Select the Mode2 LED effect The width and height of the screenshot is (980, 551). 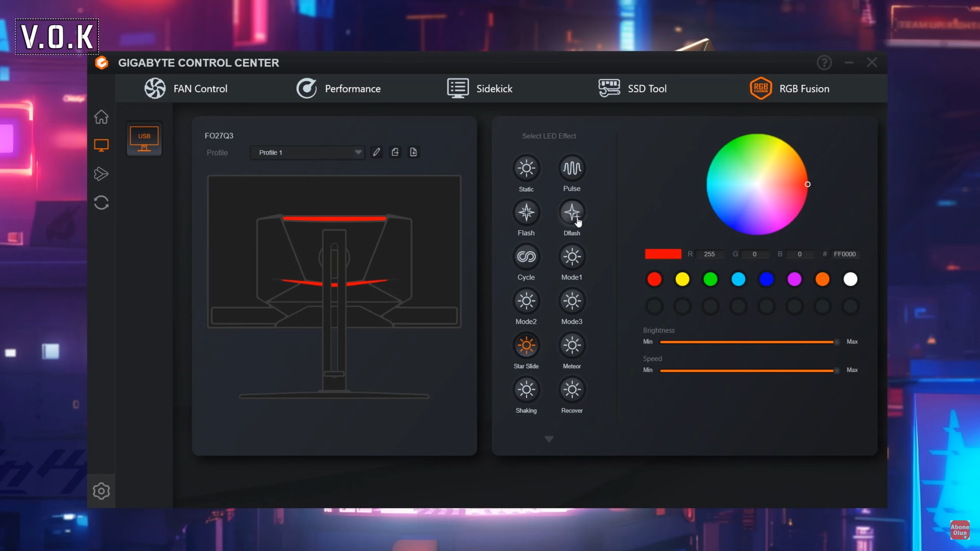[x=526, y=301]
